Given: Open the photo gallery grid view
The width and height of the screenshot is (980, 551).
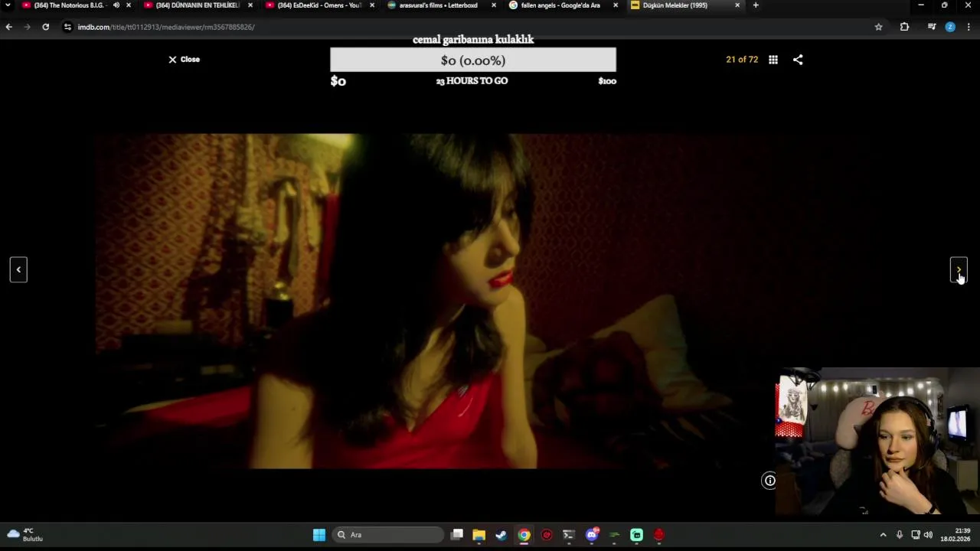Looking at the screenshot, I should tap(773, 60).
